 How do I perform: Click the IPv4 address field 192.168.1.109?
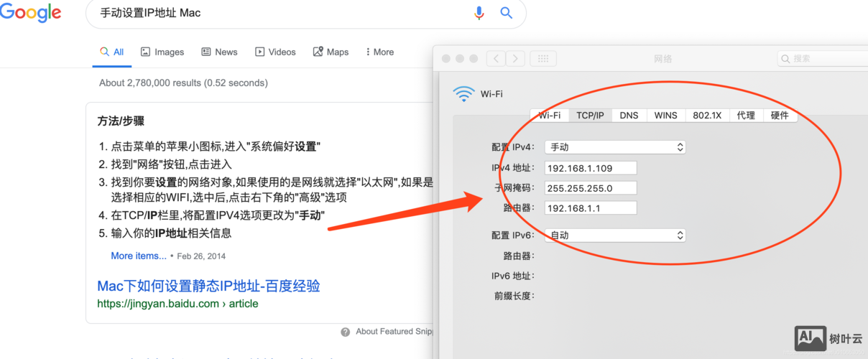[591, 168]
